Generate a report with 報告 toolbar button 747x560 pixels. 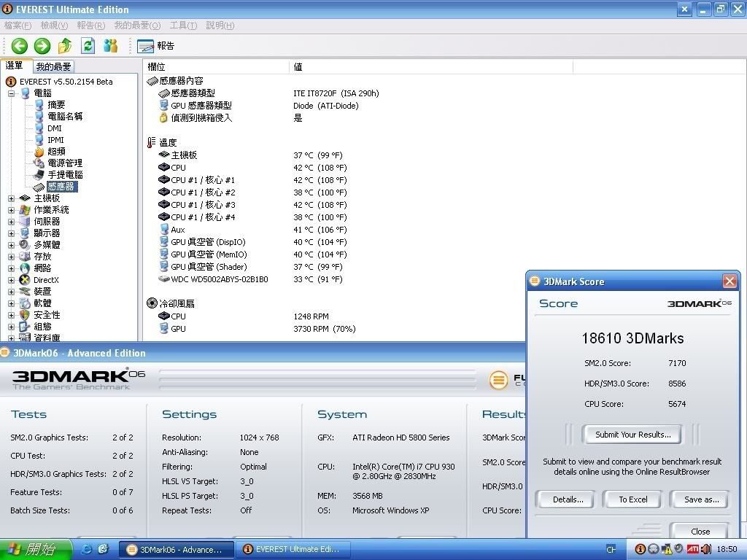click(x=156, y=46)
